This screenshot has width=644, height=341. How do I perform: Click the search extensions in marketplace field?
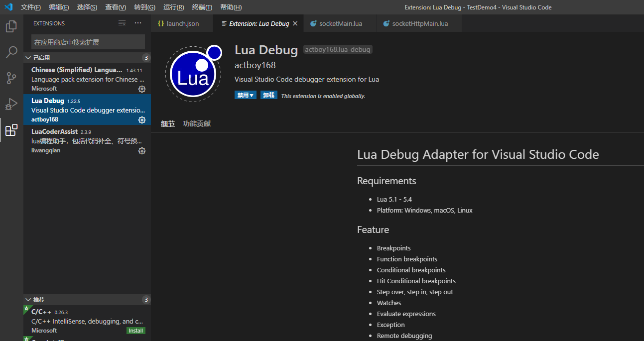click(x=88, y=42)
